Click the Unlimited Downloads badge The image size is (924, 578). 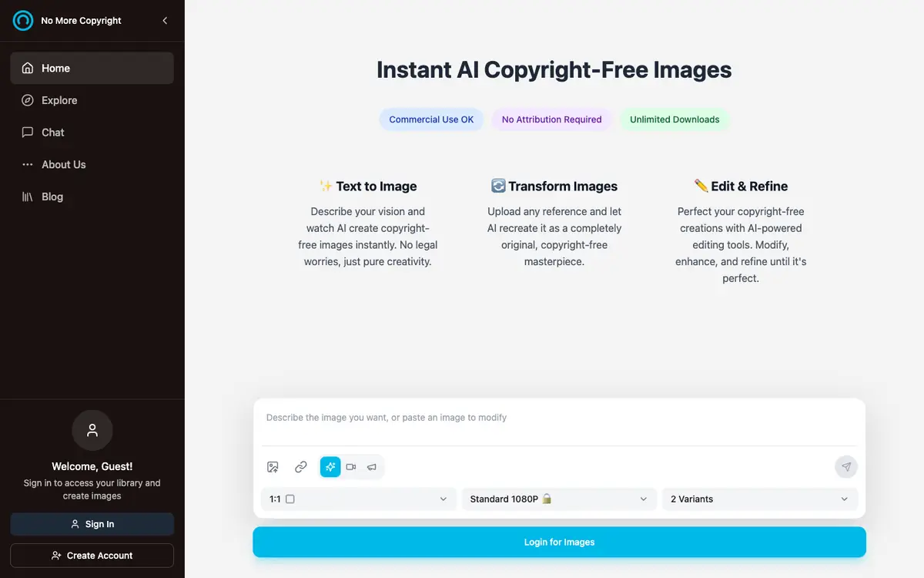[675, 119]
